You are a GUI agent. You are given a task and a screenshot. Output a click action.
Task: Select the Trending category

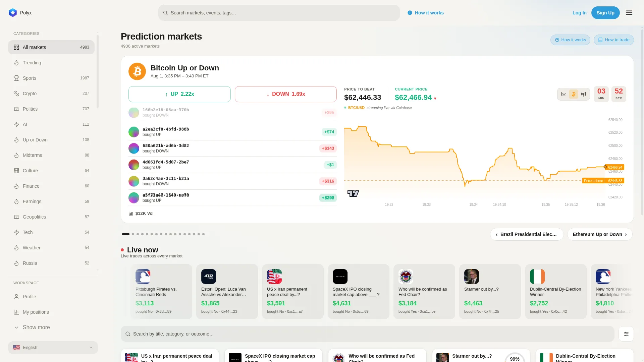[x=51, y=63]
